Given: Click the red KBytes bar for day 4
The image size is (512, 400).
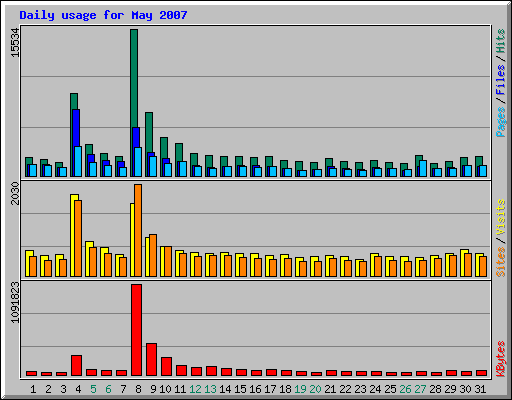Looking at the screenshot, I should 76,365.
